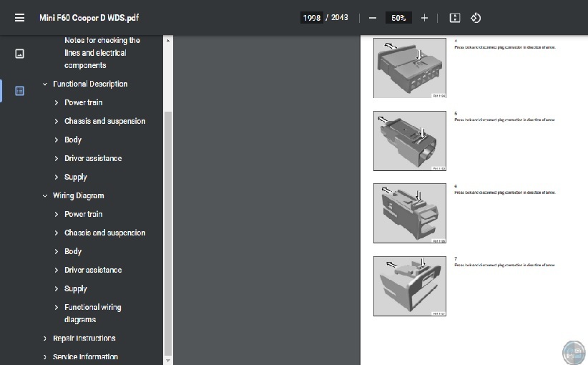
Task: Go to Service Information entry
Action: click(85, 356)
